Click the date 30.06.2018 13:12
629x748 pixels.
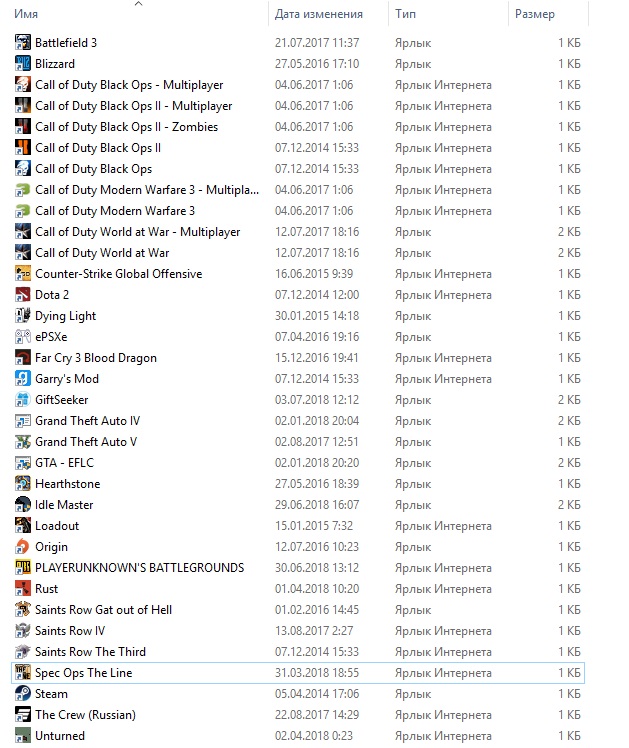317,568
